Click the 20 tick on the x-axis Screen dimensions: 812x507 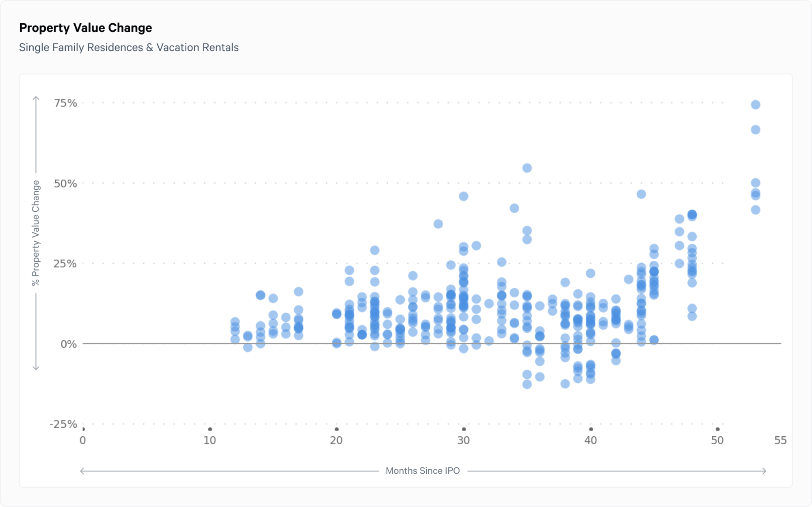click(x=336, y=440)
